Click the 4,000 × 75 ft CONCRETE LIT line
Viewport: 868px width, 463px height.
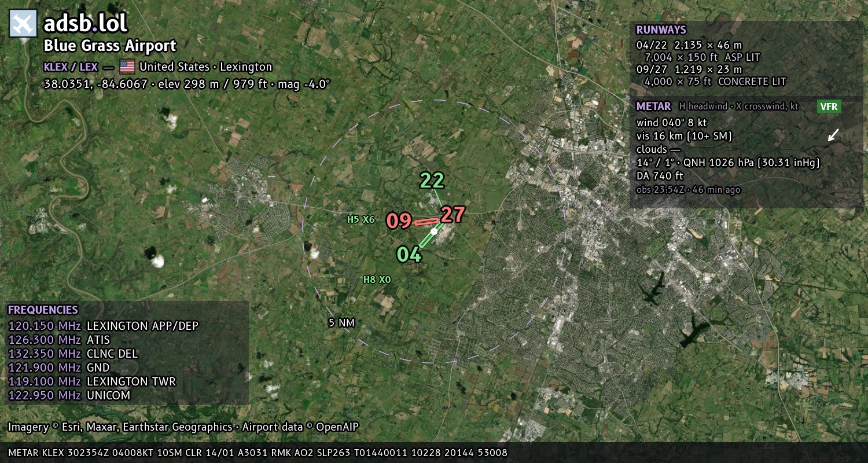pyautogui.click(x=715, y=82)
